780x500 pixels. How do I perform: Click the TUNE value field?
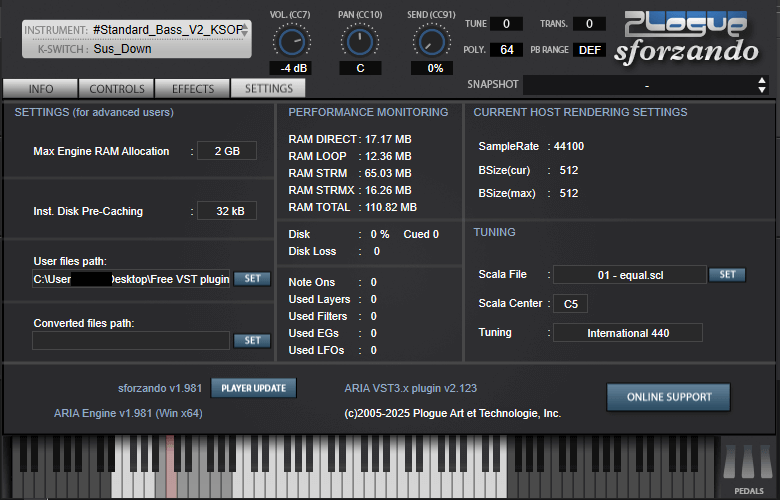(506, 24)
